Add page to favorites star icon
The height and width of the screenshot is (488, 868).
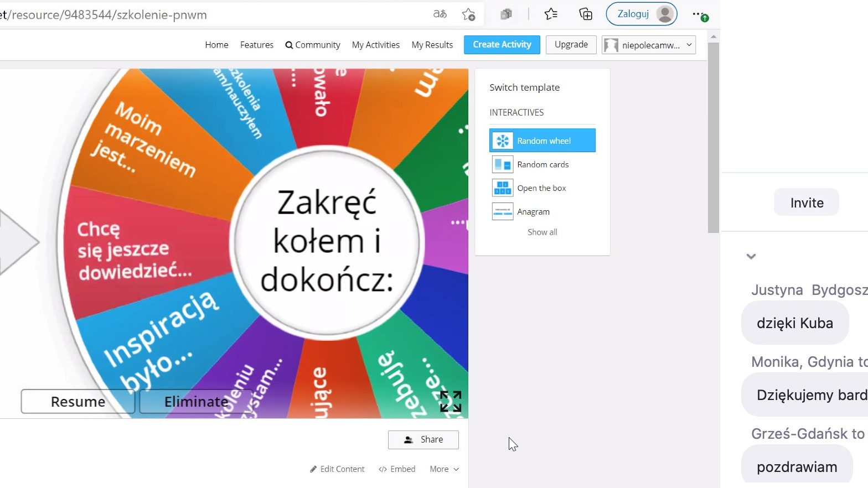click(x=468, y=14)
